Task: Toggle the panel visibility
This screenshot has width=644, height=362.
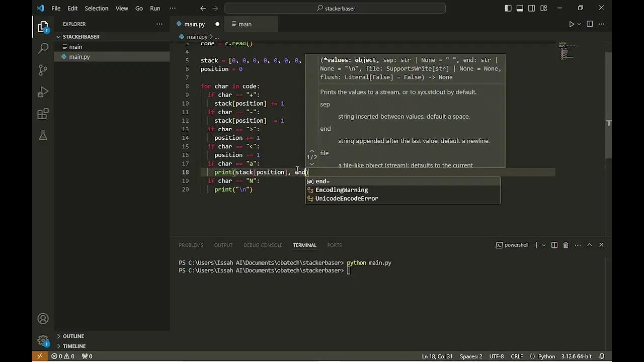Action: pyautogui.click(x=520, y=8)
